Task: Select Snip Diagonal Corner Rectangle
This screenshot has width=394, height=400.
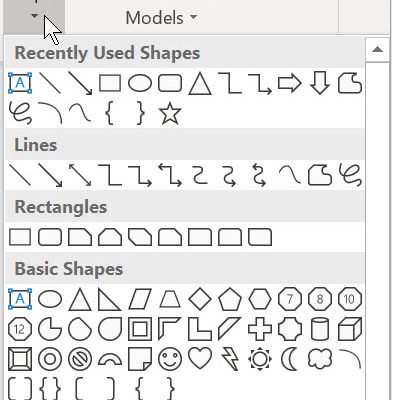Action: click(140, 237)
